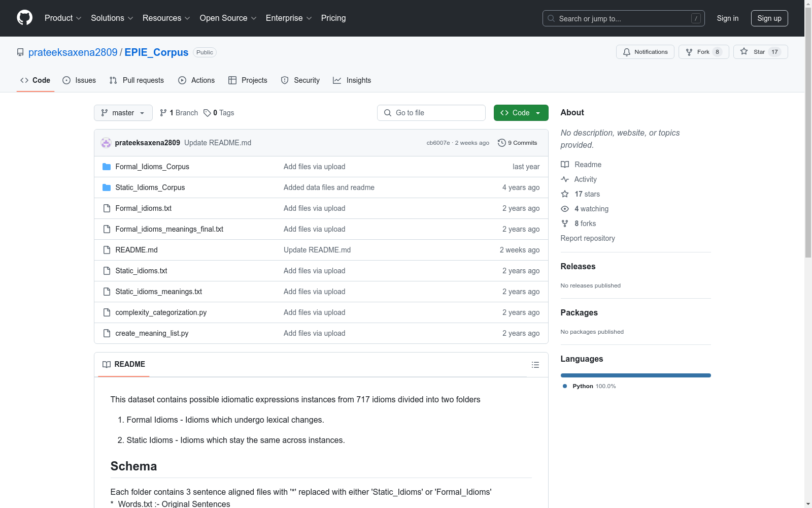The width and height of the screenshot is (812, 508).
Task: Open the 'Update README.md' latest commit message
Action: click(x=218, y=143)
